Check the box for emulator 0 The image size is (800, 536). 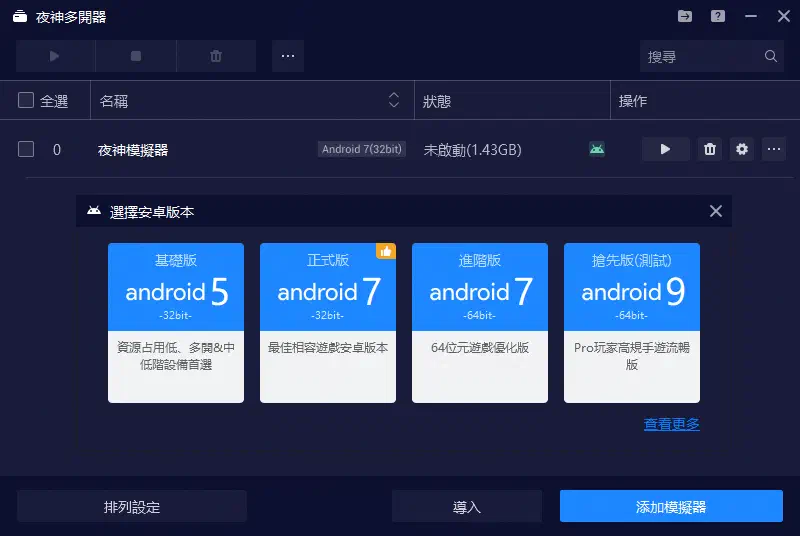26,149
